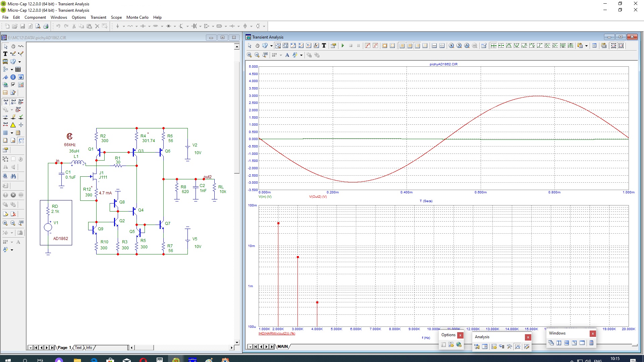Expand the ground component dropdown arrow
Image resolution: width=644 pixels, height=362 pixels.
point(124,26)
